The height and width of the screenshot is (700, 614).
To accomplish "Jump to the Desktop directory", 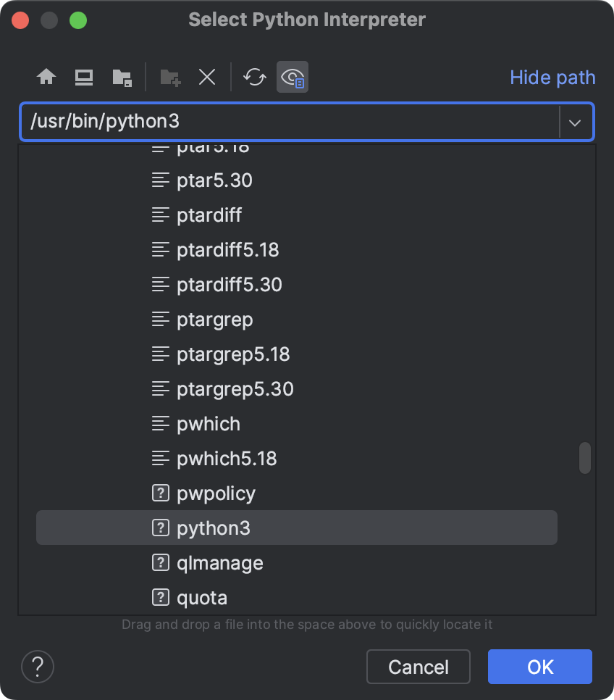I will (x=84, y=77).
